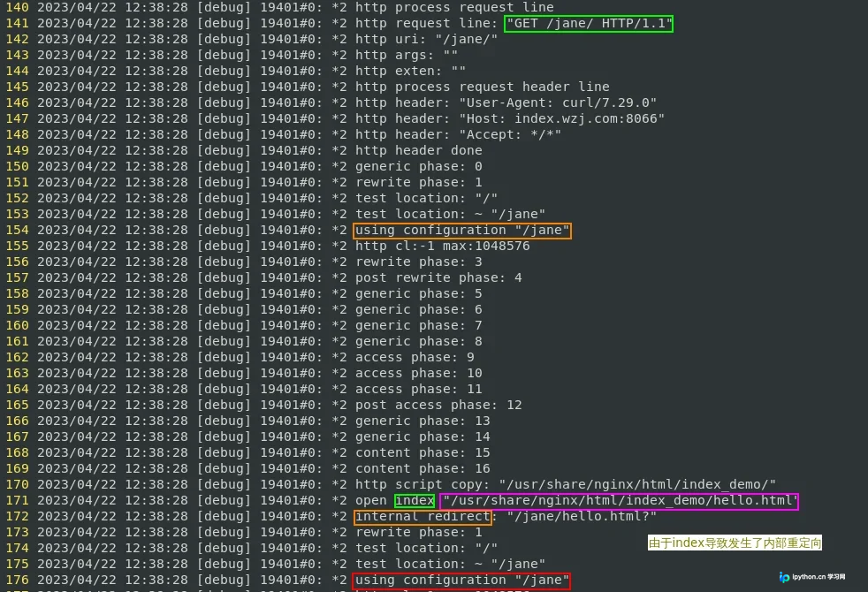Select 'test location: ~ "/jane"' on line 153
The width and height of the screenshot is (868, 592).
coord(450,214)
